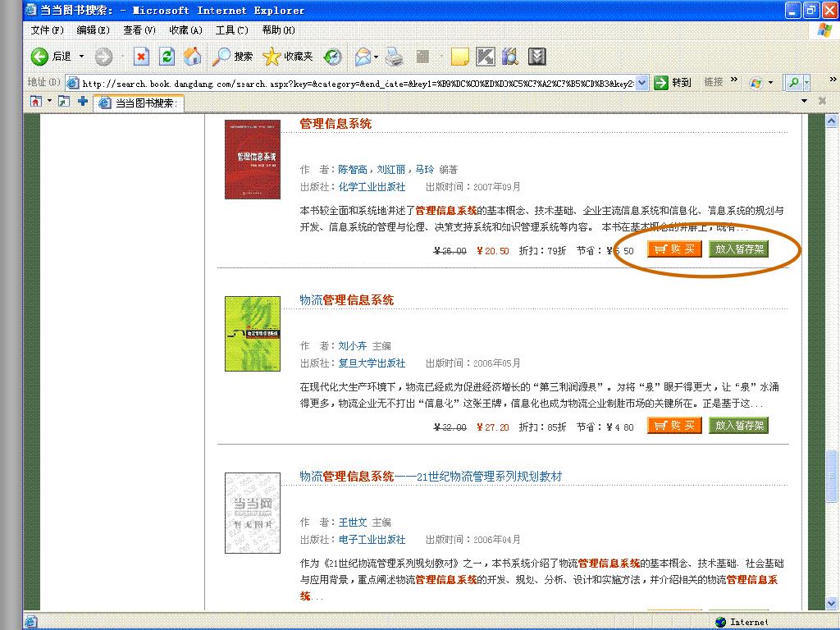This screenshot has height=630, width=840.
Task: Click the tab bar home page icon
Action: coord(35,101)
